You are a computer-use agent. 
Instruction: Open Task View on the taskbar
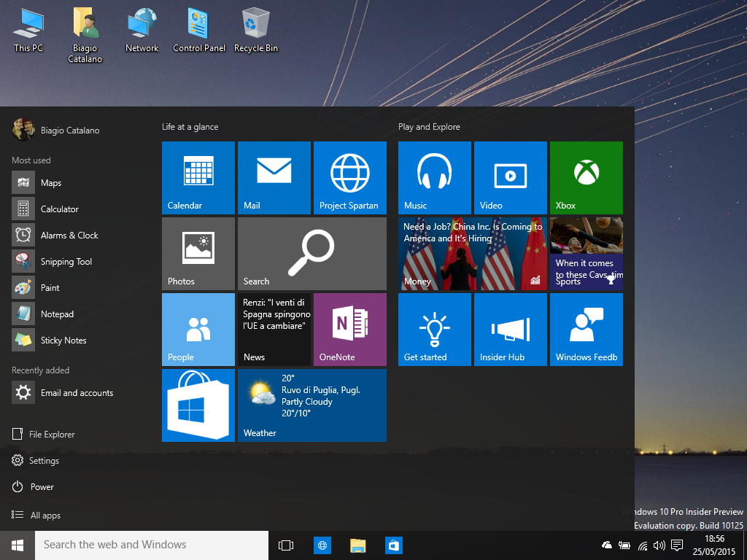(x=286, y=545)
